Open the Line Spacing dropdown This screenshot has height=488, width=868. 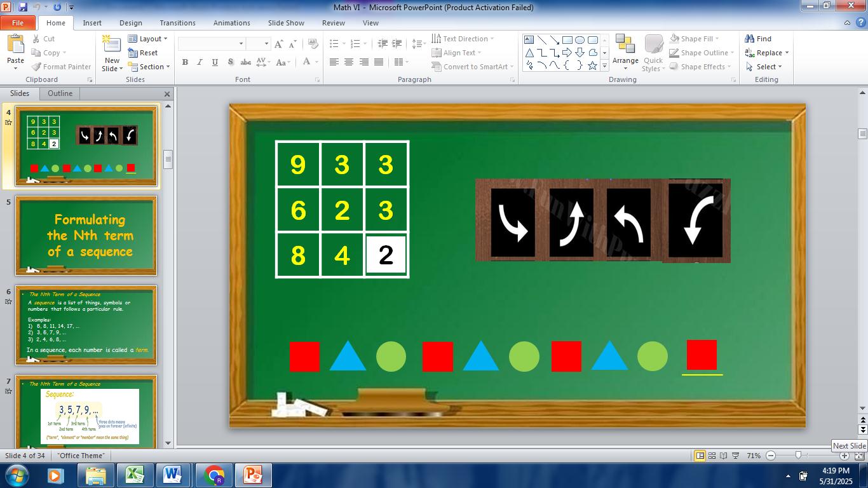tap(419, 44)
